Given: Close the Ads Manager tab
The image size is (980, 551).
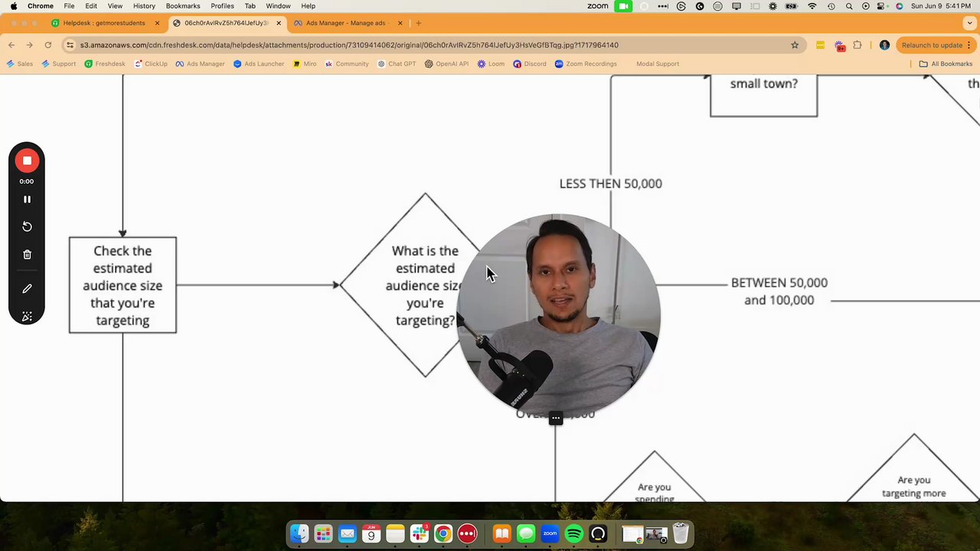Looking at the screenshot, I should coord(400,23).
